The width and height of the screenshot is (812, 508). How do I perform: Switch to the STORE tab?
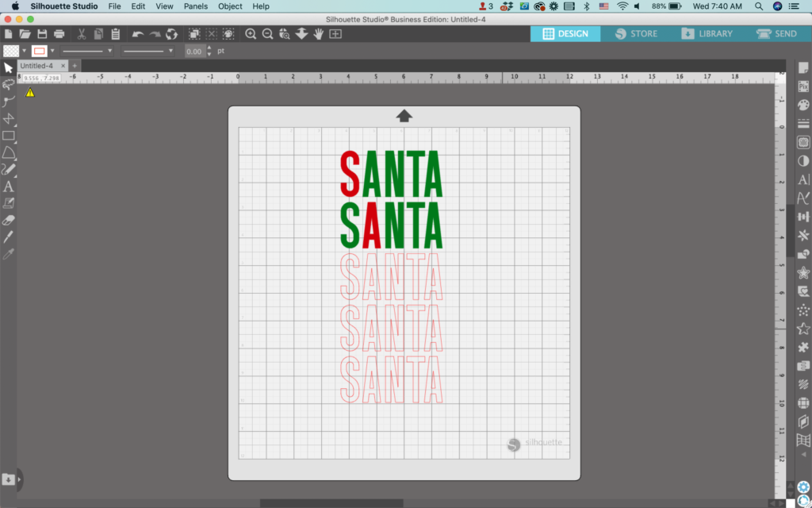[x=635, y=33]
